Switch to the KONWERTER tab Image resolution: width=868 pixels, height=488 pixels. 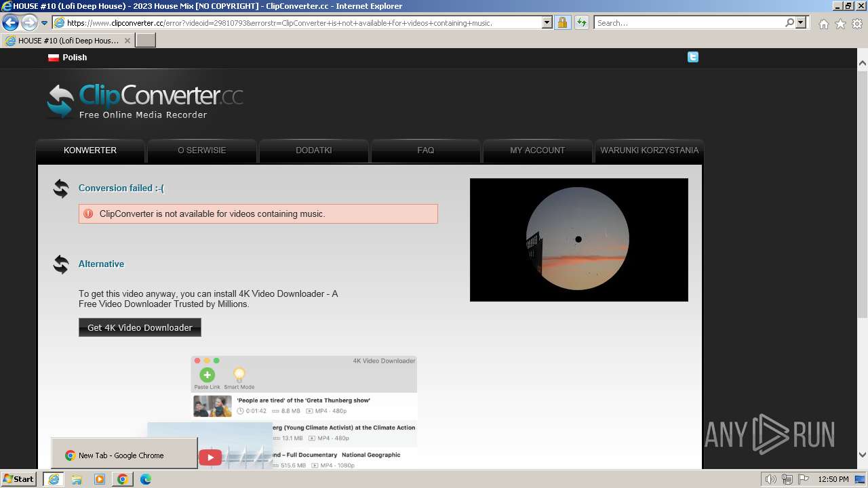pos(90,150)
